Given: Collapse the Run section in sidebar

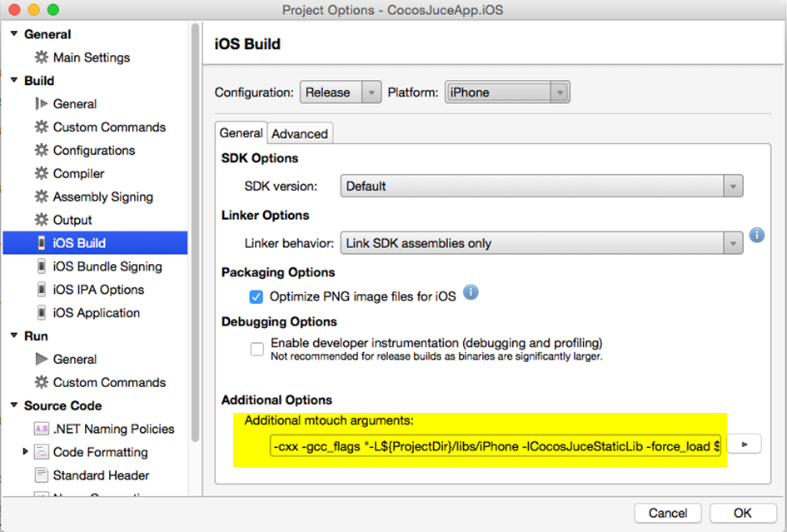Looking at the screenshot, I should coord(14,336).
